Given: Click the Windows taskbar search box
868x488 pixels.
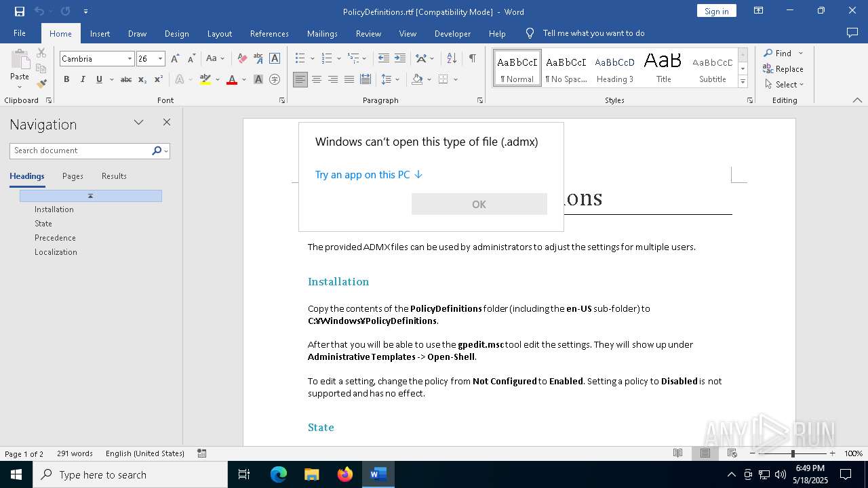Looking at the screenshot, I should tap(130, 474).
